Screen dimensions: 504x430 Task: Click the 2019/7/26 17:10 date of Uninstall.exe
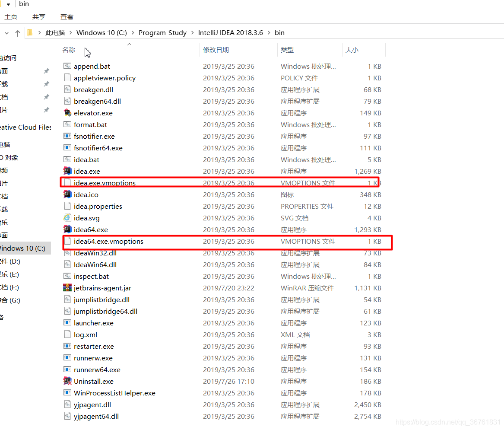(228, 382)
